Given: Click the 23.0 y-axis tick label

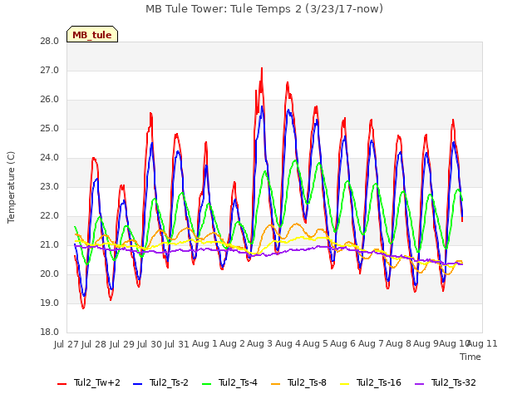Looking at the screenshot, I should 50,186.
